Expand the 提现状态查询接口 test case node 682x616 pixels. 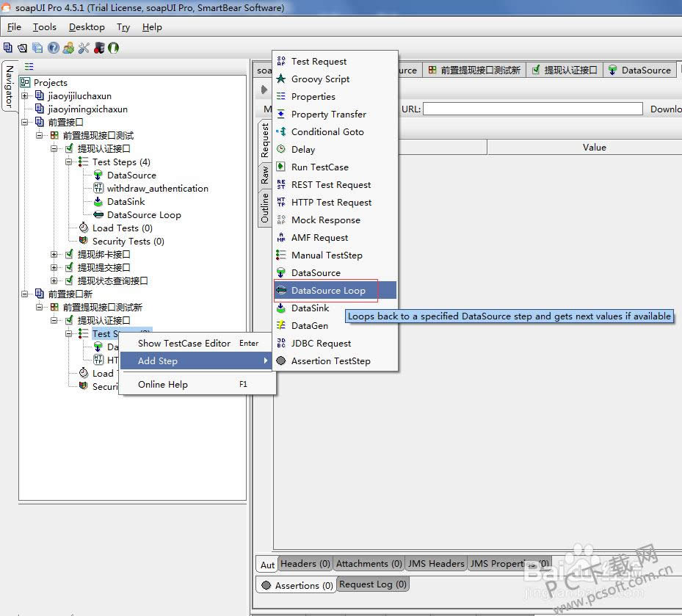pos(54,281)
